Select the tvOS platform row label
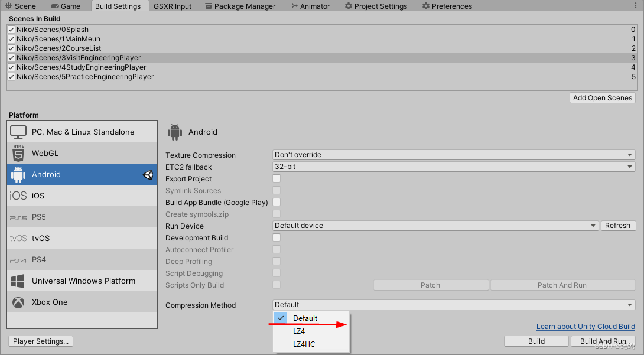This screenshot has width=644, height=355. coord(41,239)
